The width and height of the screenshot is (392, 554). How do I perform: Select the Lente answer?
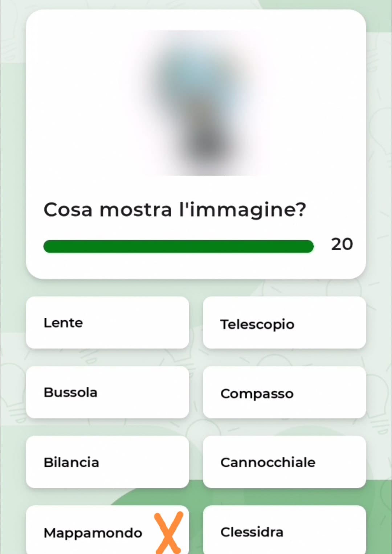[x=107, y=323]
